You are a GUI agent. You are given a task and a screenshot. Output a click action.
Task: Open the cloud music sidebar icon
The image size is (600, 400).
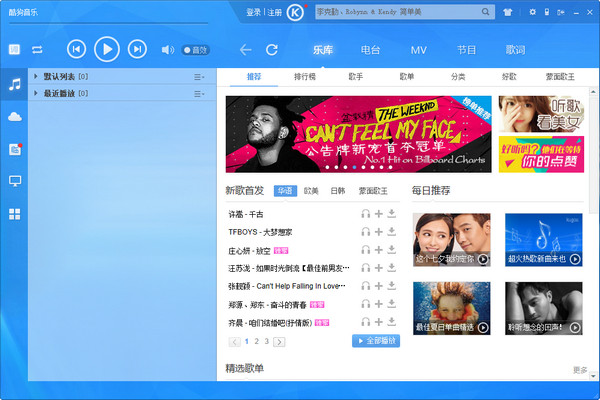(15, 116)
